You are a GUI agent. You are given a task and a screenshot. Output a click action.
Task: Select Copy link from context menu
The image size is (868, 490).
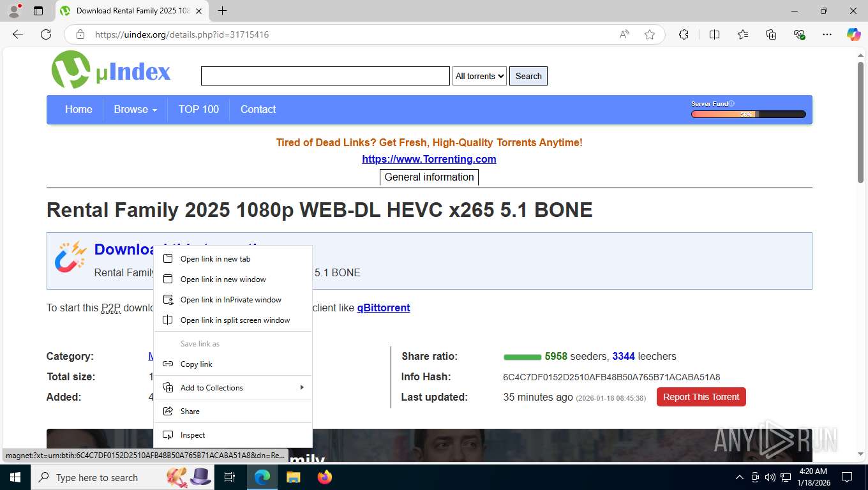(233, 364)
